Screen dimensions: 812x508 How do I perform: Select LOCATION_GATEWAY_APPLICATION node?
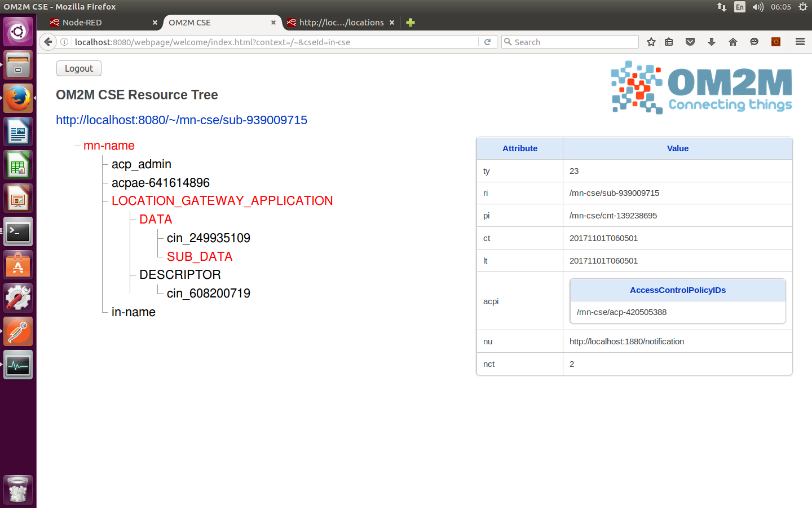click(222, 201)
